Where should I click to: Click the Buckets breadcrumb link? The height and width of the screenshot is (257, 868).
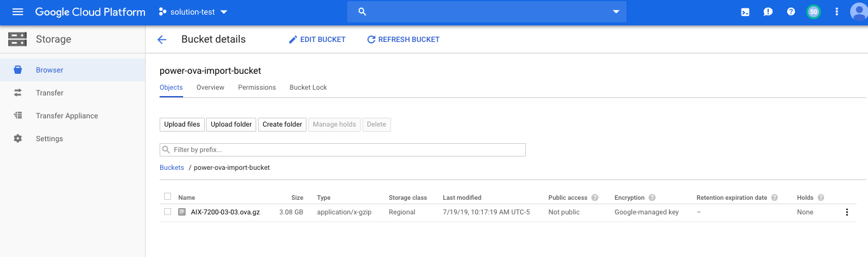pyautogui.click(x=172, y=167)
